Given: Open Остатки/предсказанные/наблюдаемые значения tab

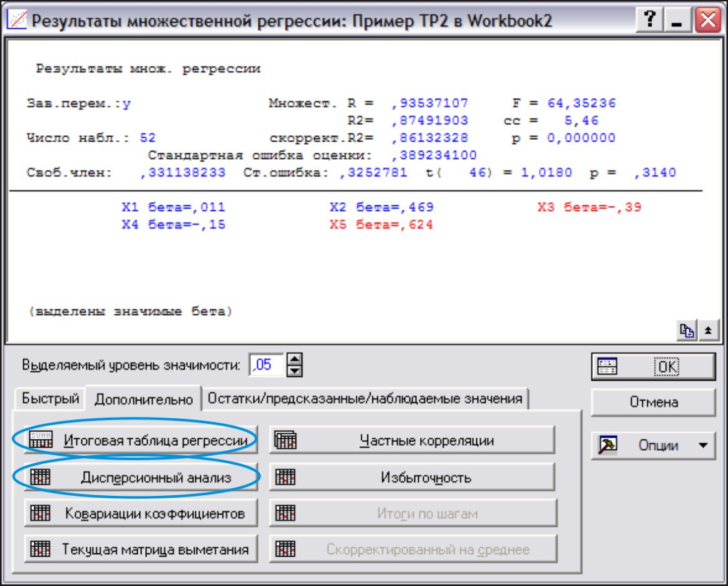Looking at the screenshot, I should 365,398.
